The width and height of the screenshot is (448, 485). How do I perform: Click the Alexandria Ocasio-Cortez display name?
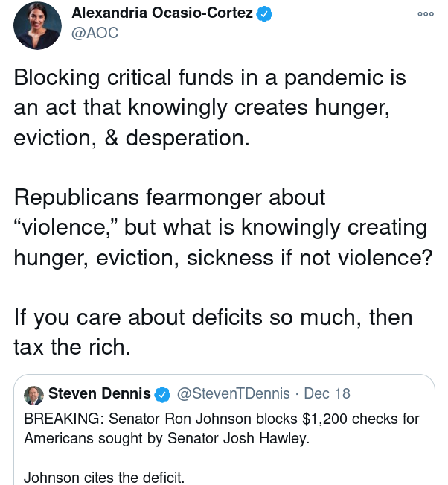click(161, 13)
